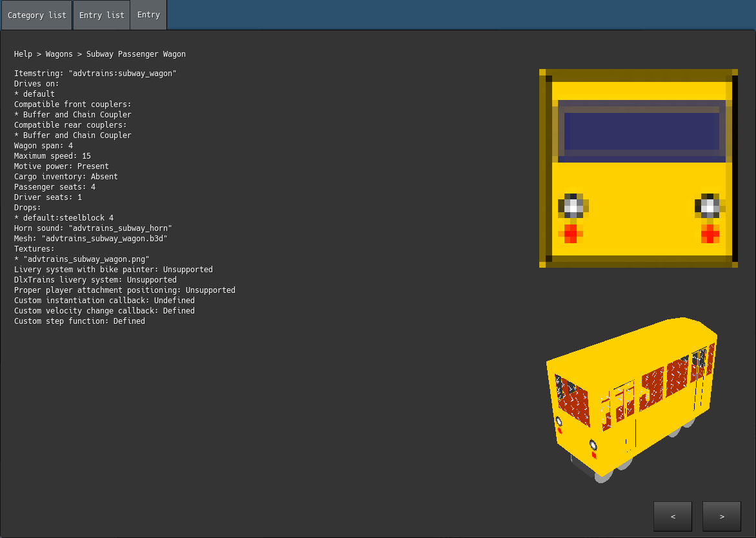Image resolution: width=756 pixels, height=538 pixels.
Task: Click the left red tail light on texture
Action: click(x=571, y=233)
